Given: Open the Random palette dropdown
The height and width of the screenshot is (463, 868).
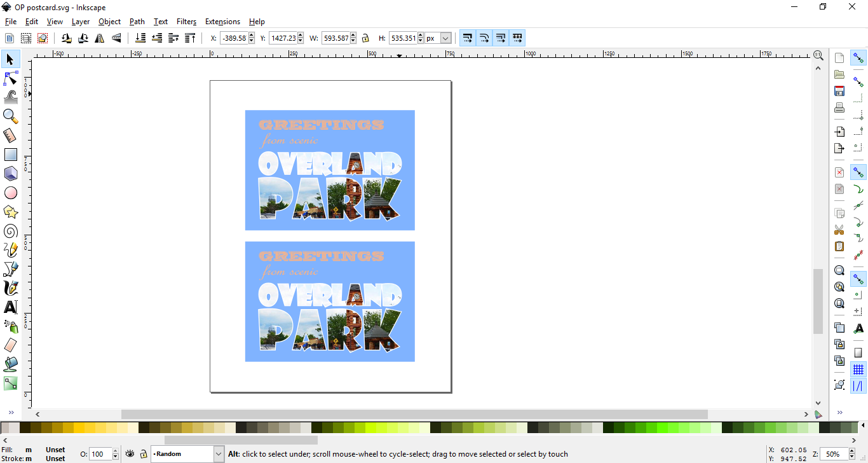Looking at the screenshot, I should [x=218, y=453].
